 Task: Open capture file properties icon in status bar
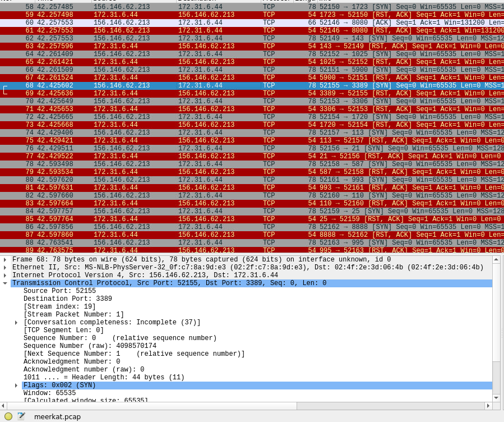[21, 416]
